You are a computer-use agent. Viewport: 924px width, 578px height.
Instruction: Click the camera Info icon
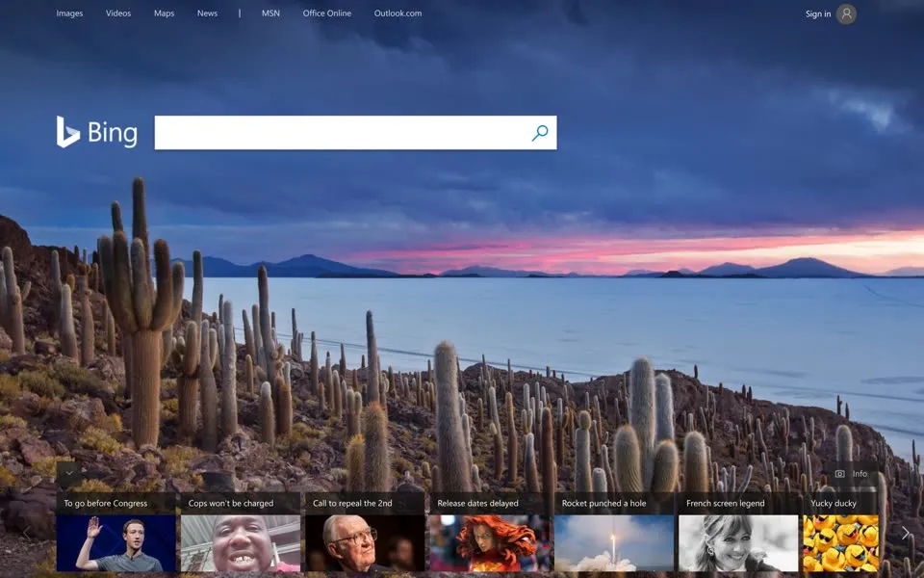tap(839, 474)
